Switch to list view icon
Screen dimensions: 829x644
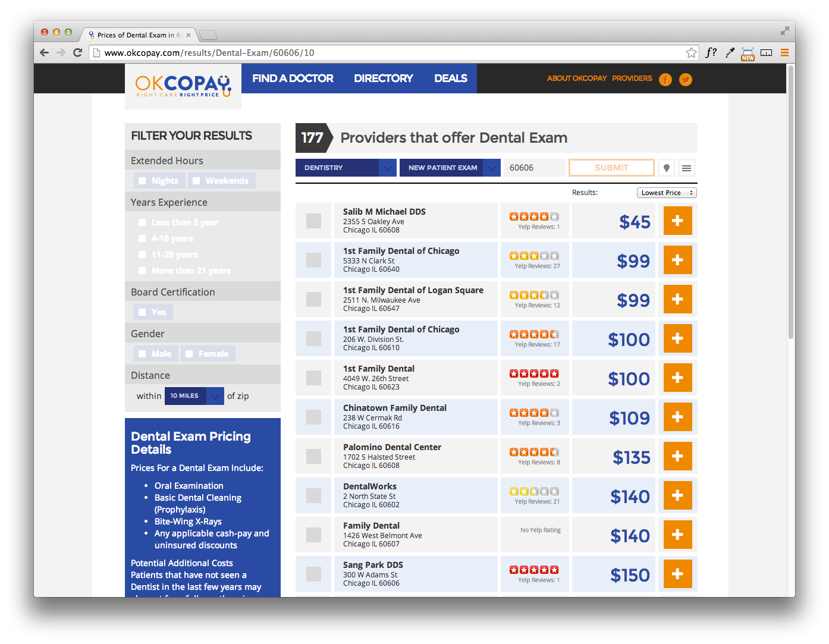coord(686,168)
